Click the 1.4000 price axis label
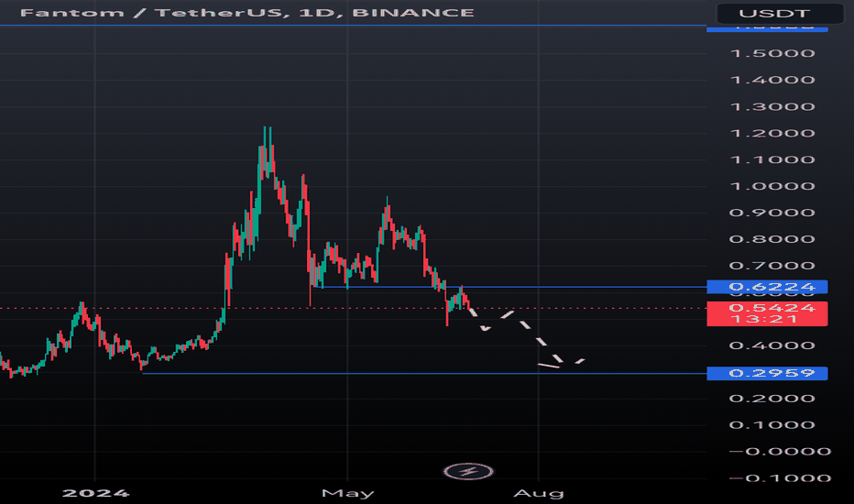The height and width of the screenshot is (504, 854). (x=772, y=80)
